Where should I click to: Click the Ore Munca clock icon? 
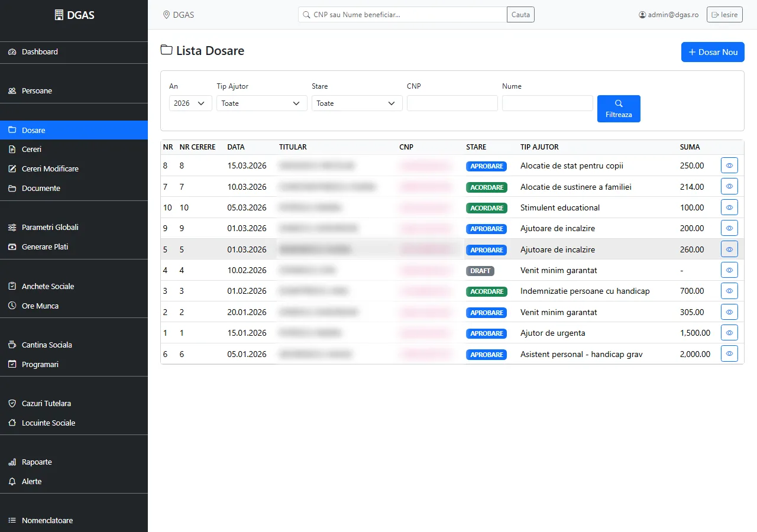[x=12, y=306]
